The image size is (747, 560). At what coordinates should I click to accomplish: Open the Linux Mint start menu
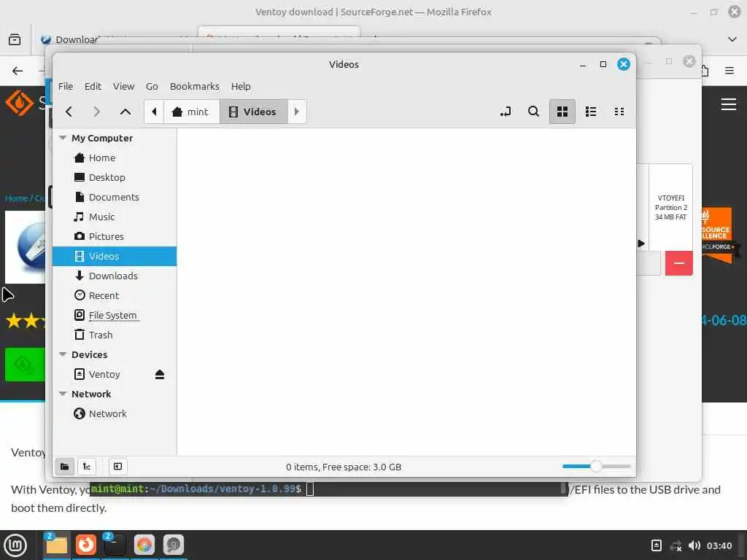pos(16,545)
